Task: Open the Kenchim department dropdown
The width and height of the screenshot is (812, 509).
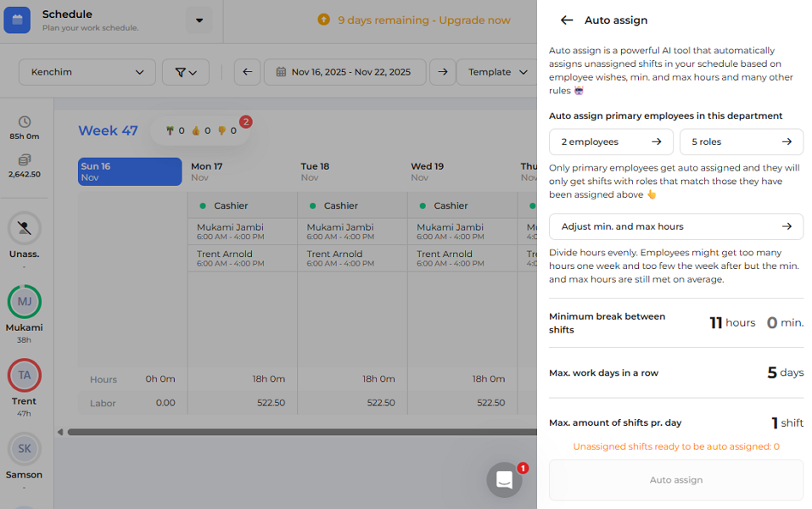Action: 87,72
